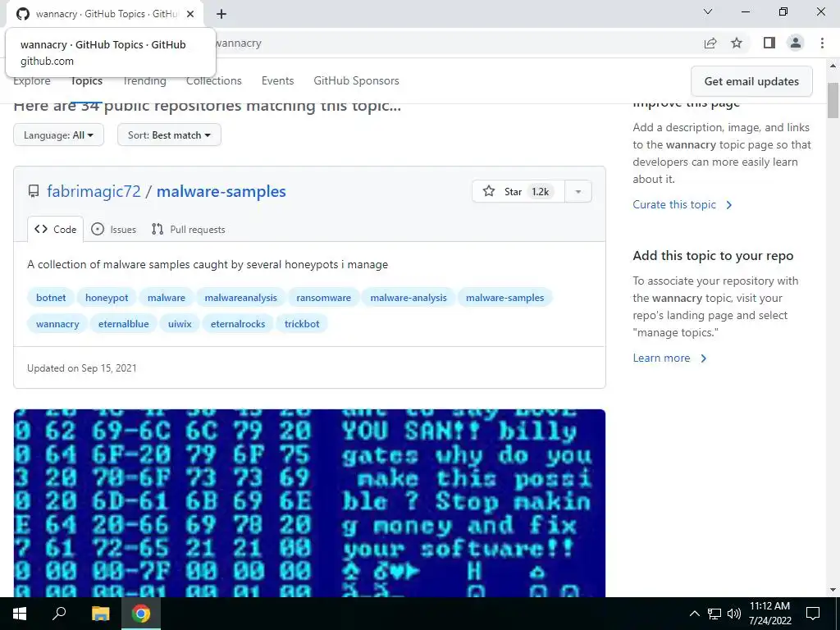The image size is (840, 630).
Task: Click the repository icon beside fabrimagic72
Action: point(34,191)
